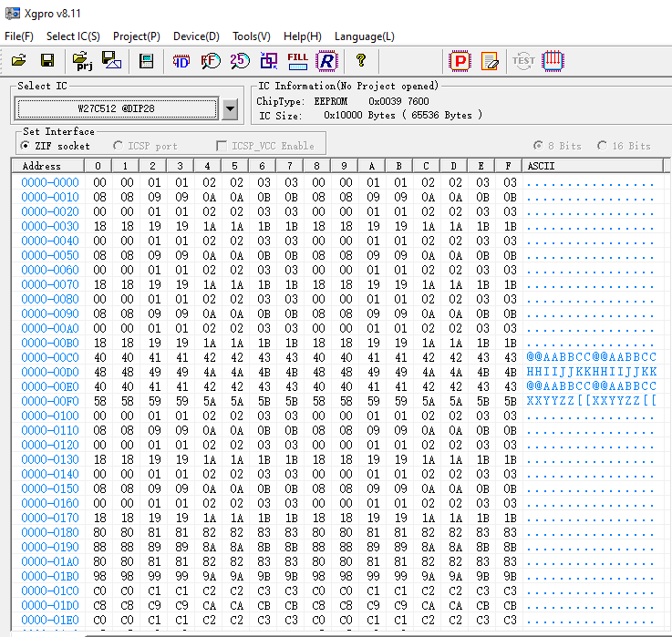Open the File(F) menu

[x=19, y=36]
